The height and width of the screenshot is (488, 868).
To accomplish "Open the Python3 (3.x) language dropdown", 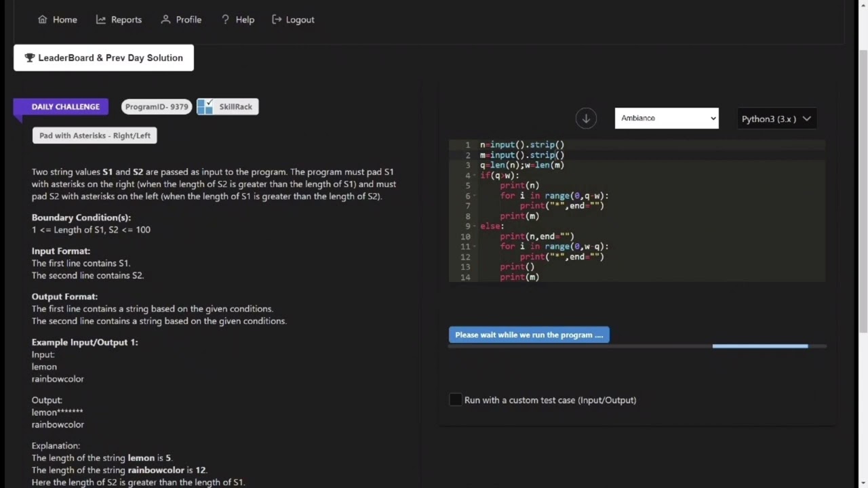I will coord(776,119).
